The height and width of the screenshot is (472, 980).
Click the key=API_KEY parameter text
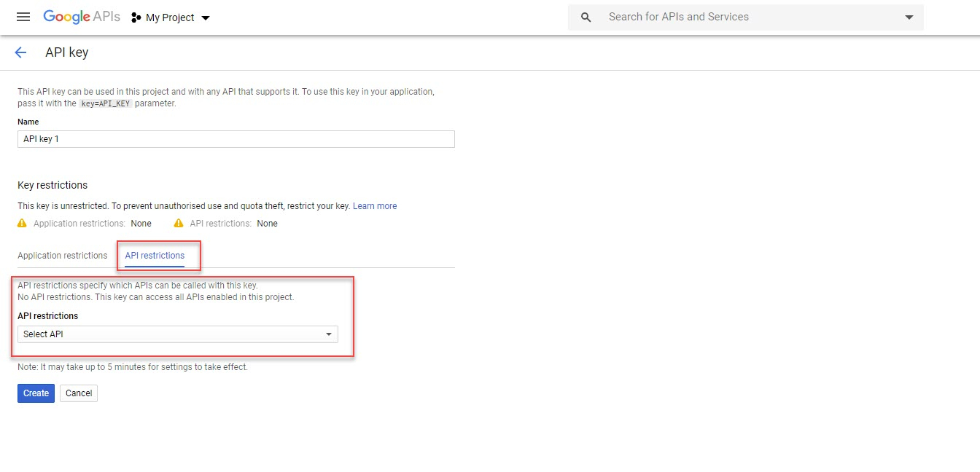point(105,103)
